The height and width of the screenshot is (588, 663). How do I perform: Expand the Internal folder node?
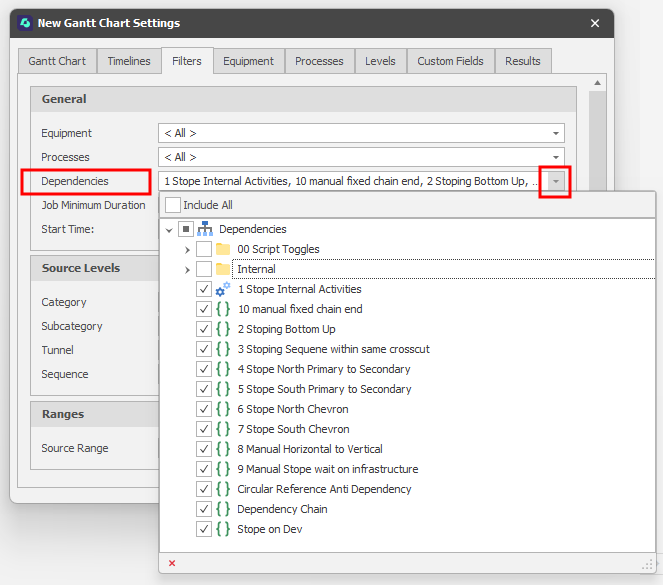(x=187, y=270)
